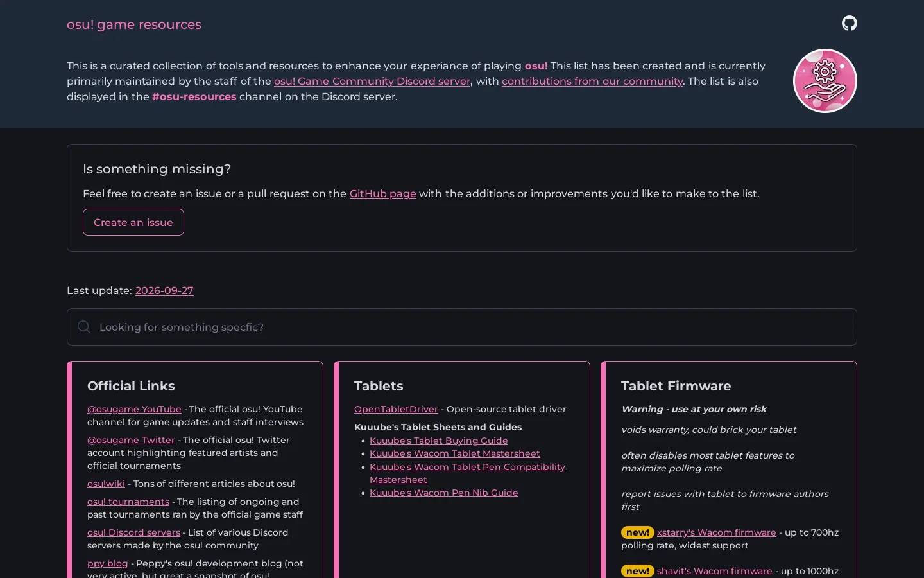
Task: Open the osu! game resources title
Action: (134, 24)
